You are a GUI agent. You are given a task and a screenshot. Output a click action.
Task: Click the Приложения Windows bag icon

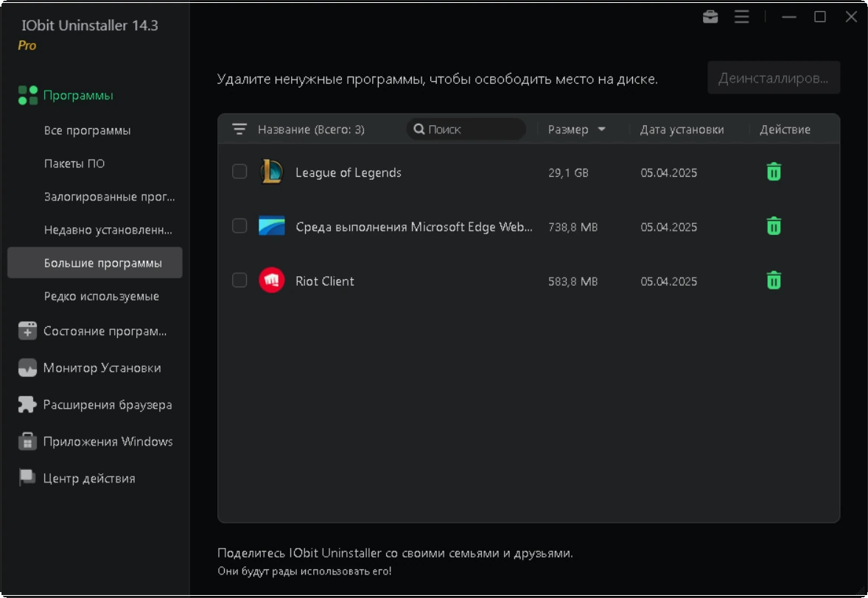[27, 441]
